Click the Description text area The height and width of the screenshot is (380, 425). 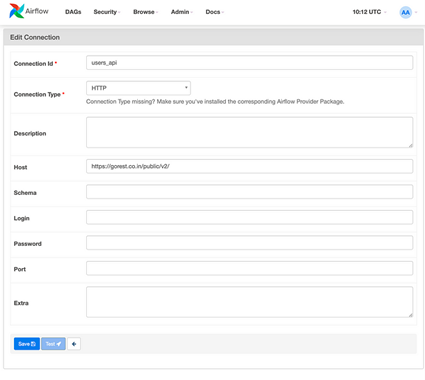pyautogui.click(x=249, y=132)
